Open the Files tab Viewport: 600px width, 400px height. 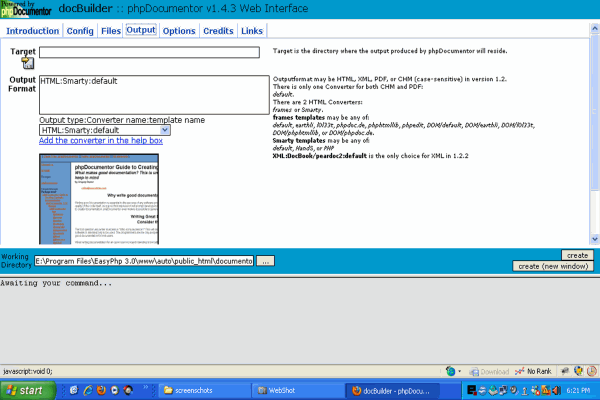pos(111,31)
